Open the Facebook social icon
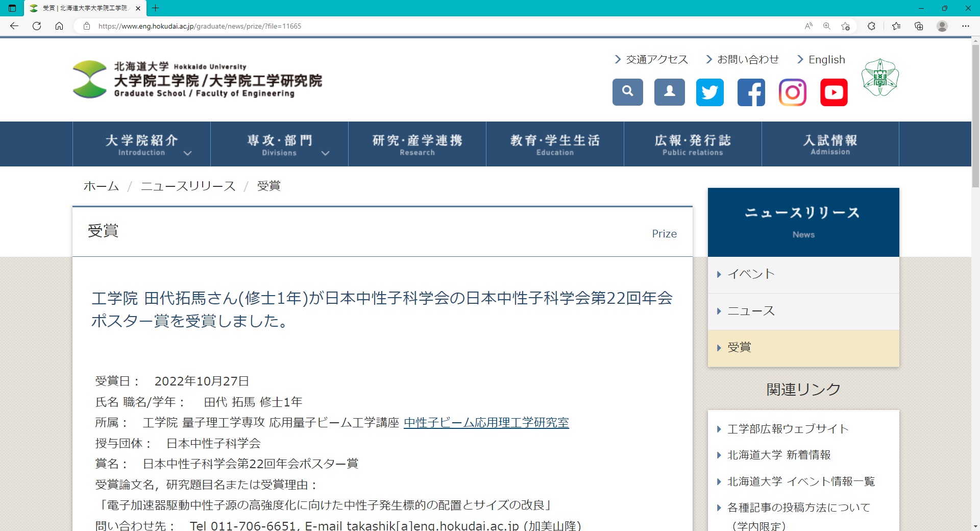The width and height of the screenshot is (980, 531). pos(751,92)
